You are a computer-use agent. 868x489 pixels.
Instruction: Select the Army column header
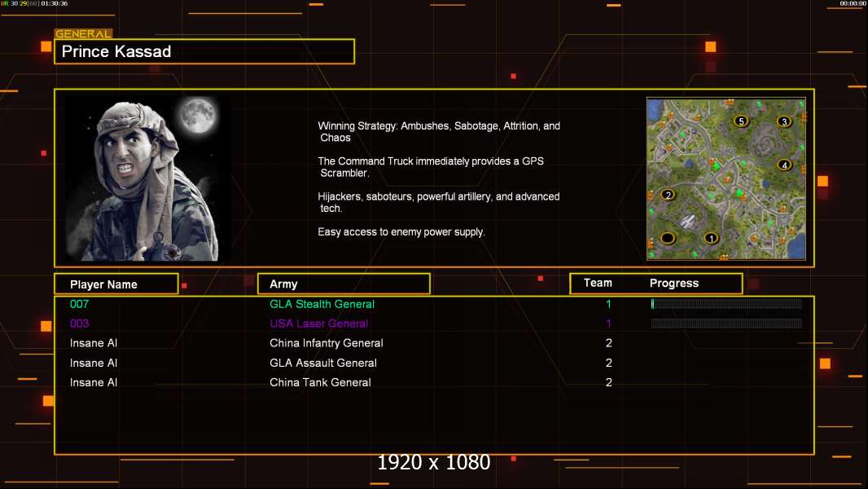pos(344,284)
